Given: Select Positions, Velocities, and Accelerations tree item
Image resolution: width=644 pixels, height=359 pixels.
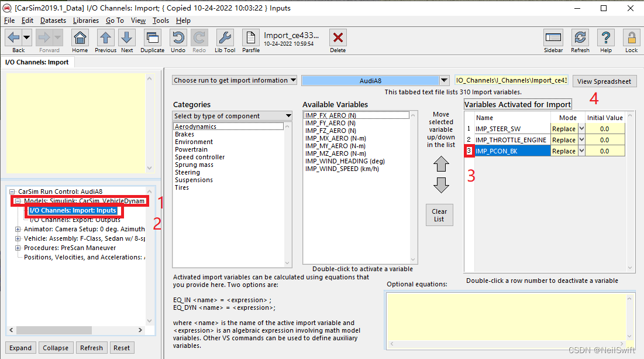Looking at the screenshot, I should tap(84, 258).
